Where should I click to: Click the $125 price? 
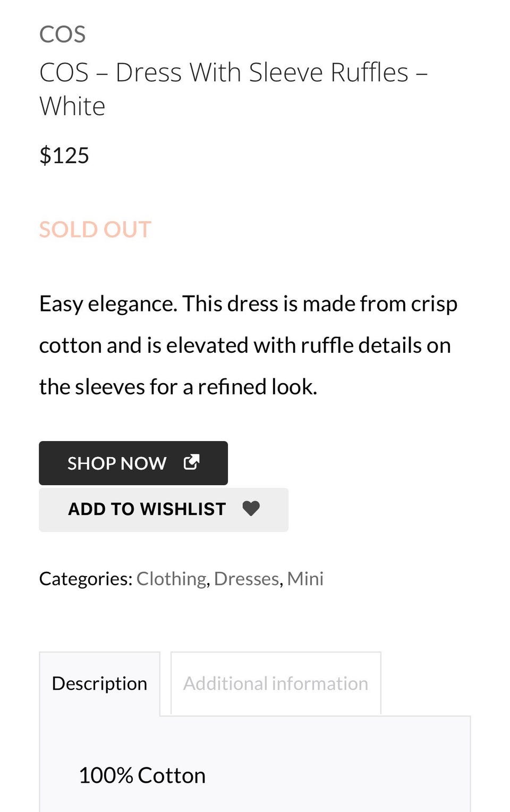pos(64,156)
